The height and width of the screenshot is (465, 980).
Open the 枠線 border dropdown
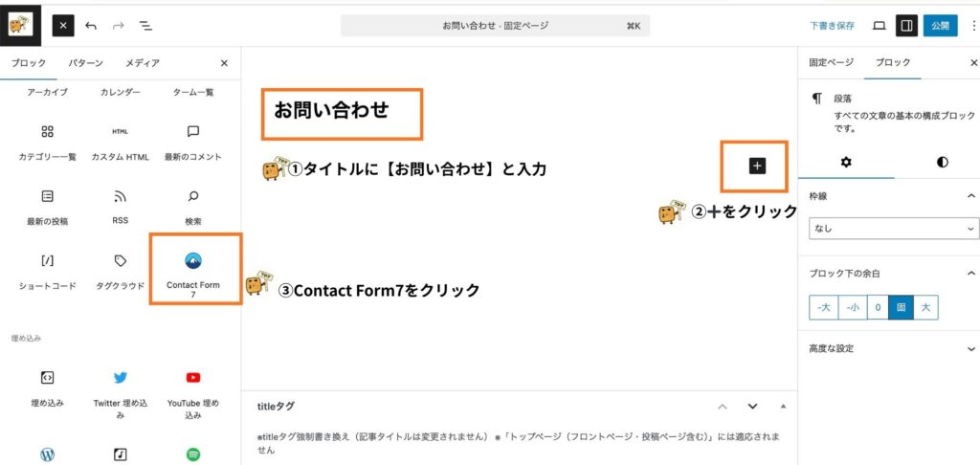coord(893,230)
